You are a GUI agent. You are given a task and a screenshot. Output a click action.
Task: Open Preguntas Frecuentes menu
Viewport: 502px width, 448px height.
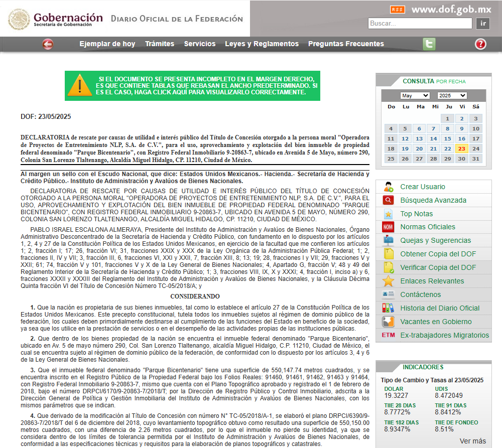[x=346, y=44]
